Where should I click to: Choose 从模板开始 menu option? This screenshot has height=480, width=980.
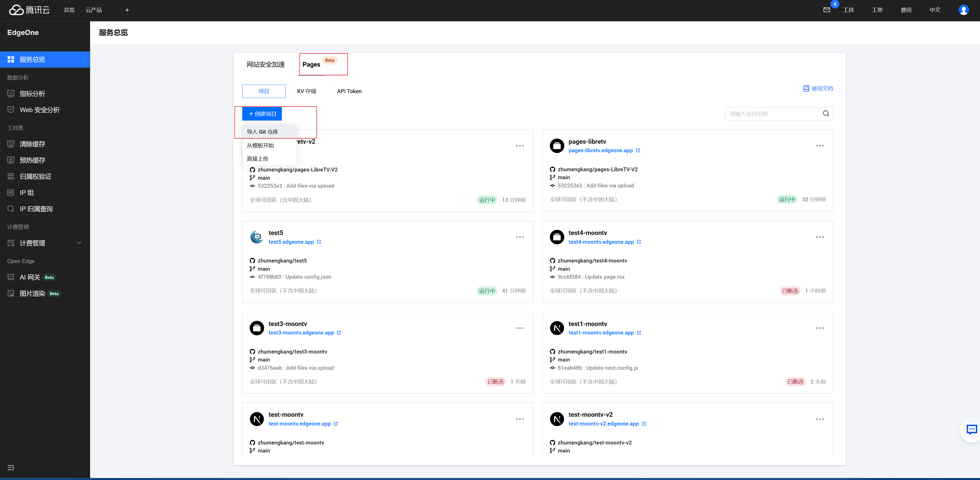(260, 146)
